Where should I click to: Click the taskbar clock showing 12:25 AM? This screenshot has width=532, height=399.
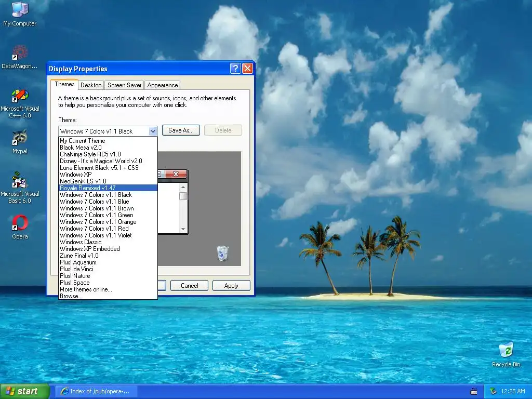coord(513,392)
